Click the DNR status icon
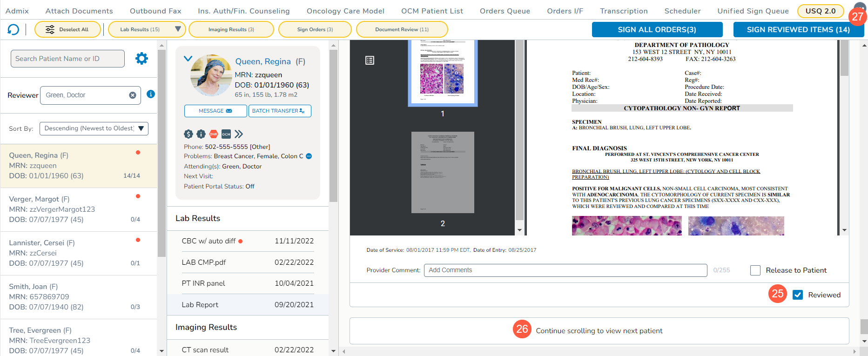Screen dimensions: 868x356 214,134
